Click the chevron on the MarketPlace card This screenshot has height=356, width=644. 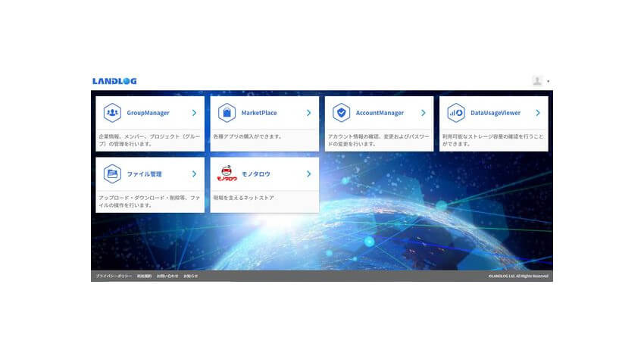coord(309,113)
